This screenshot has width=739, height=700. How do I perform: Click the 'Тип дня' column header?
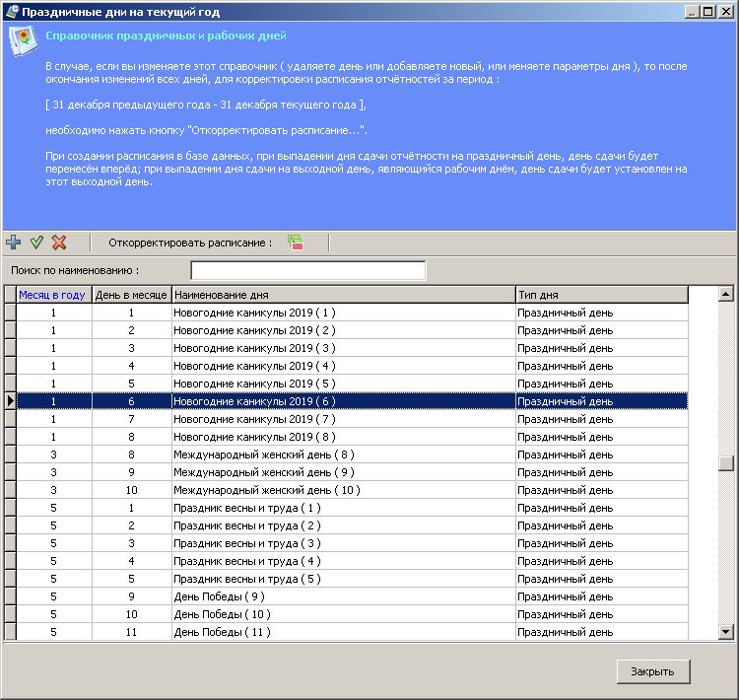pos(601,295)
